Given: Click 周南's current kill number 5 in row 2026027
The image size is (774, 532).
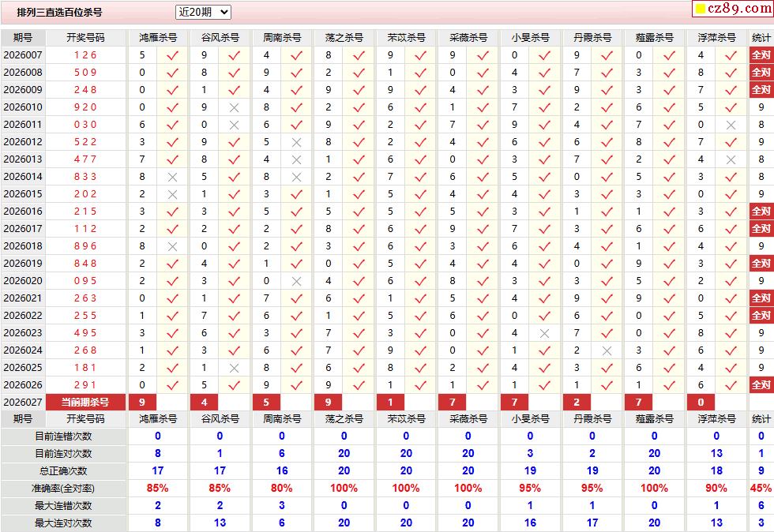Looking at the screenshot, I should coord(266,403).
